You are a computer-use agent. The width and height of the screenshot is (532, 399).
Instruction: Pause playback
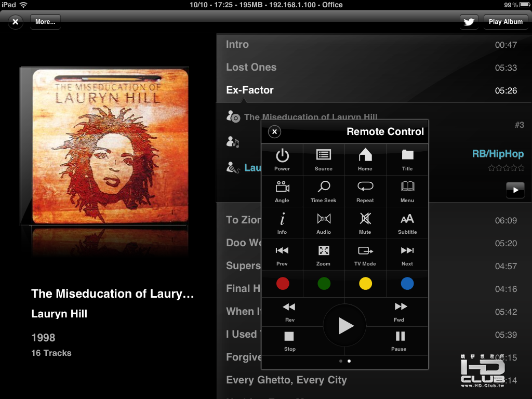[x=399, y=341]
